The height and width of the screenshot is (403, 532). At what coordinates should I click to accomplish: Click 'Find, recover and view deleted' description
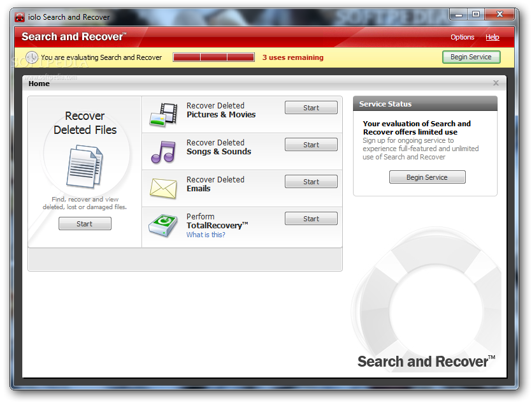(85, 203)
